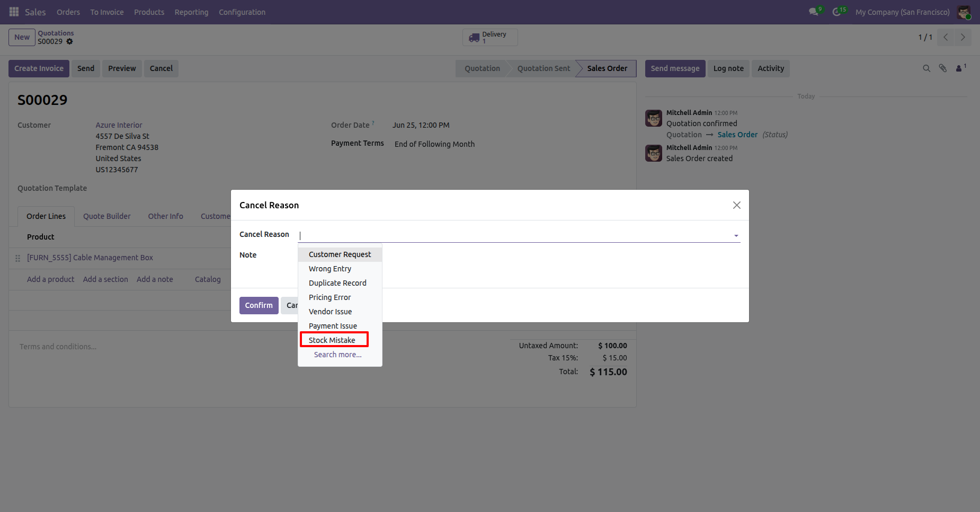Open the Reporting menu

(x=191, y=12)
